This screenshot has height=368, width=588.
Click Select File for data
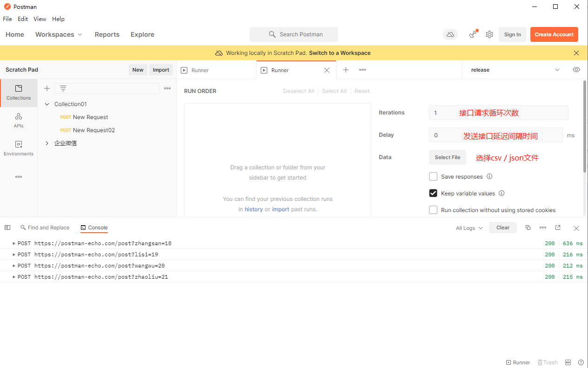pos(448,157)
